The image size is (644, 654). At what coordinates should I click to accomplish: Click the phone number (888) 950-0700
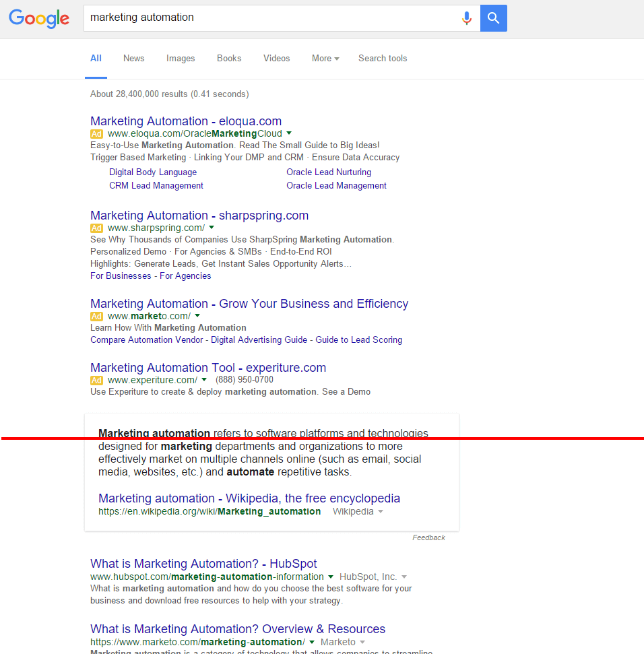pyautogui.click(x=245, y=380)
